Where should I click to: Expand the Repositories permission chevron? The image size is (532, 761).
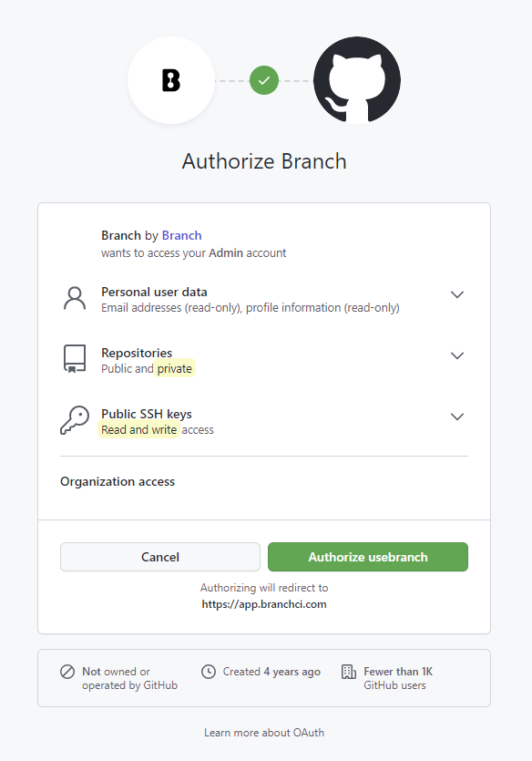click(457, 355)
